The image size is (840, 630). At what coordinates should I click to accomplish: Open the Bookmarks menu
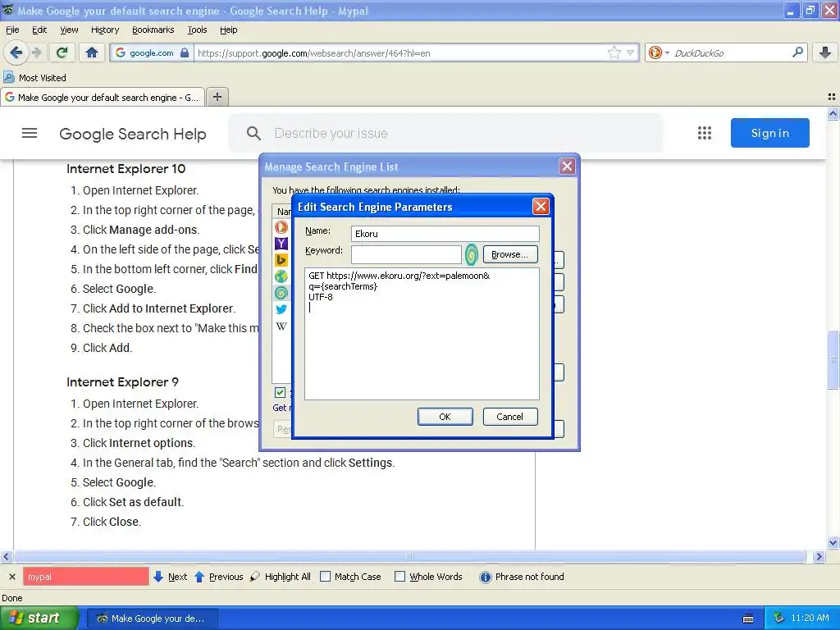coord(153,30)
